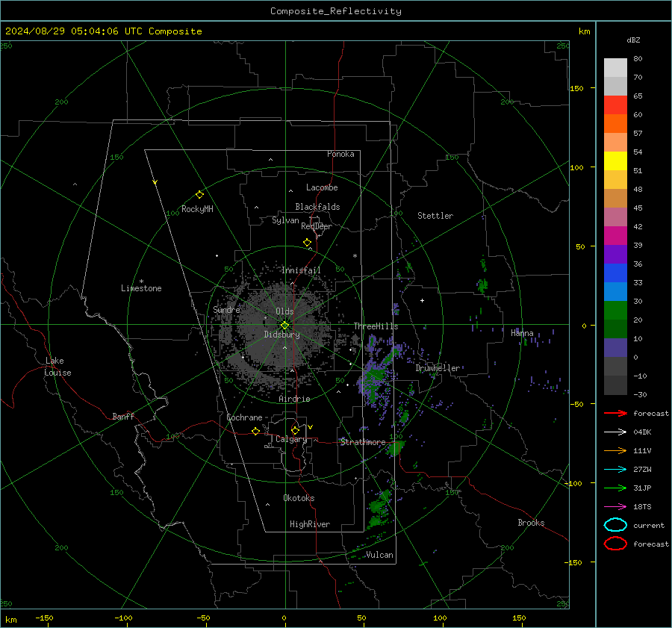Click the Sundre label
672x628 pixels.
[226, 310]
